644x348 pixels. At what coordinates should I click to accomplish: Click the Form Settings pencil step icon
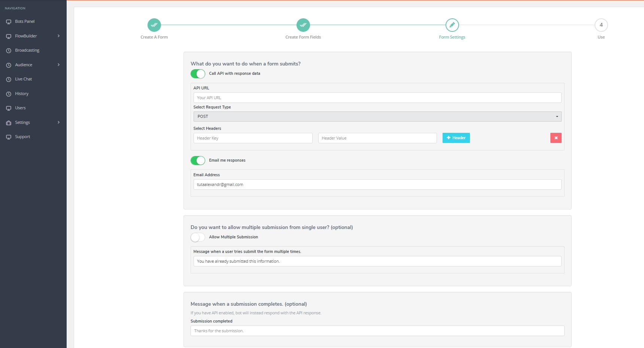452,25
